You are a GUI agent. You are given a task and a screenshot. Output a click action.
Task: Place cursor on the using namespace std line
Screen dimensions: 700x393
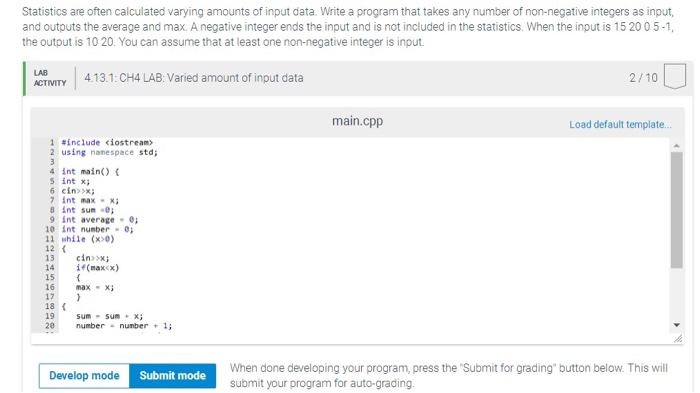tap(109, 152)
